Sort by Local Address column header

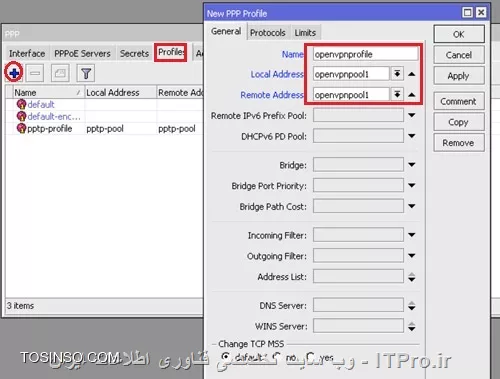pos(120,92)
